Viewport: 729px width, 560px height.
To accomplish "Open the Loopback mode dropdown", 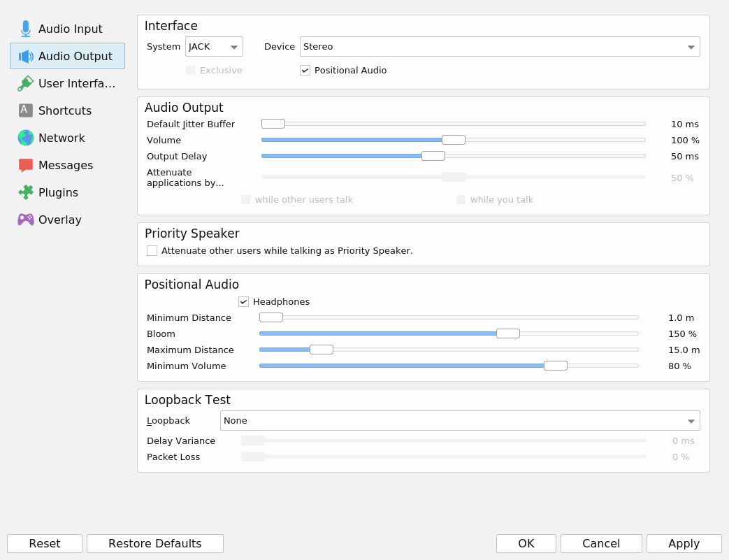I will pyautogui.click(x=459, y=421).
